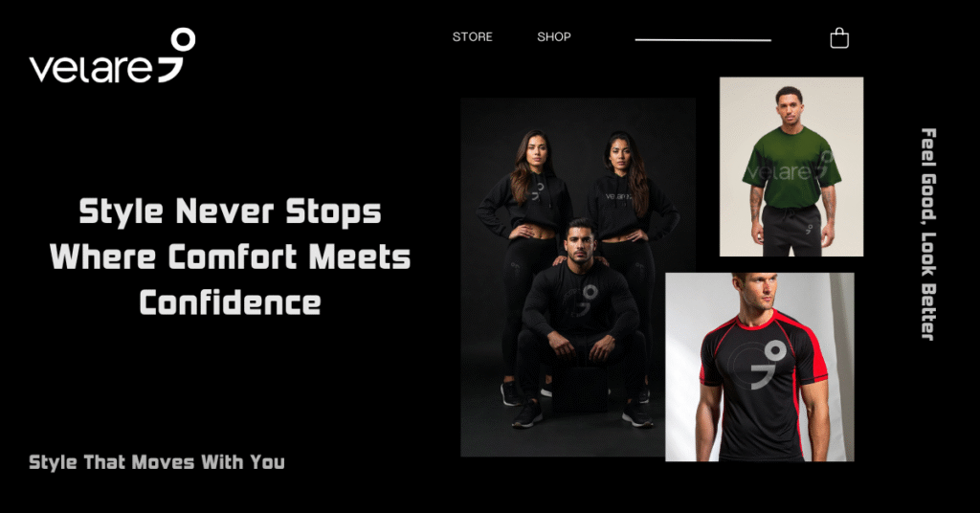Open the STORE menu item

pyautogui.click(x=473, y=37)
